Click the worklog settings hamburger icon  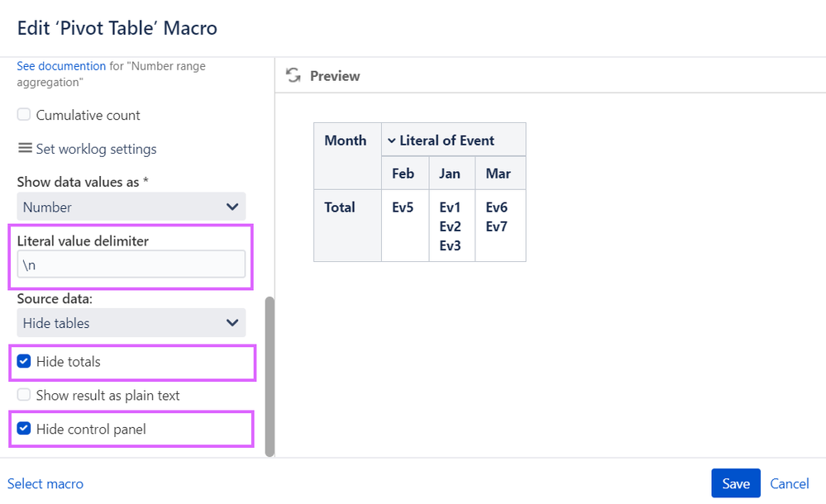click(25, 149)
